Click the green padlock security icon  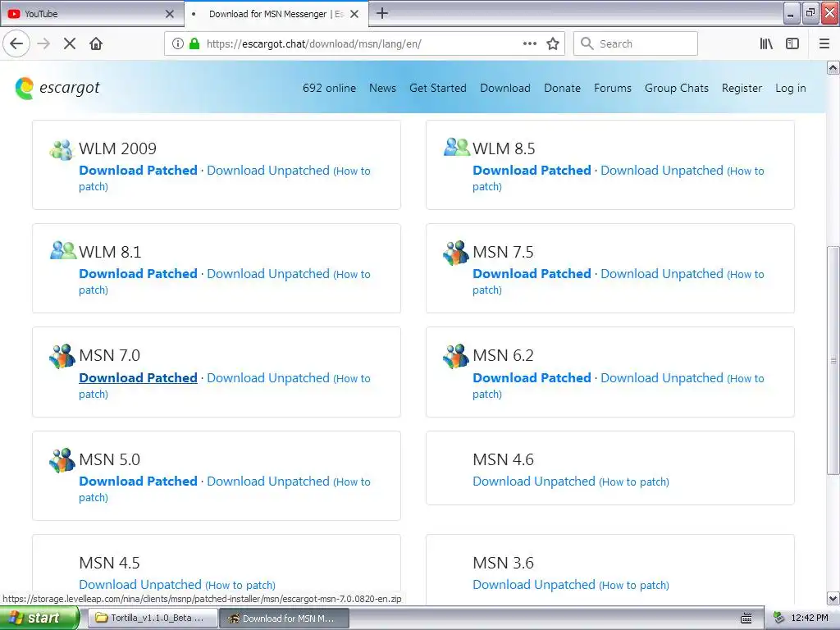click(x=194, y=43)
